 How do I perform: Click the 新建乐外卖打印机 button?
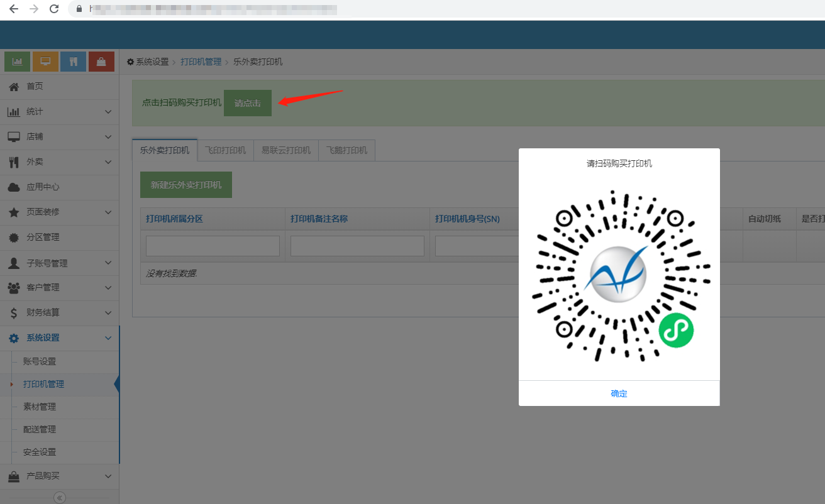186,185
